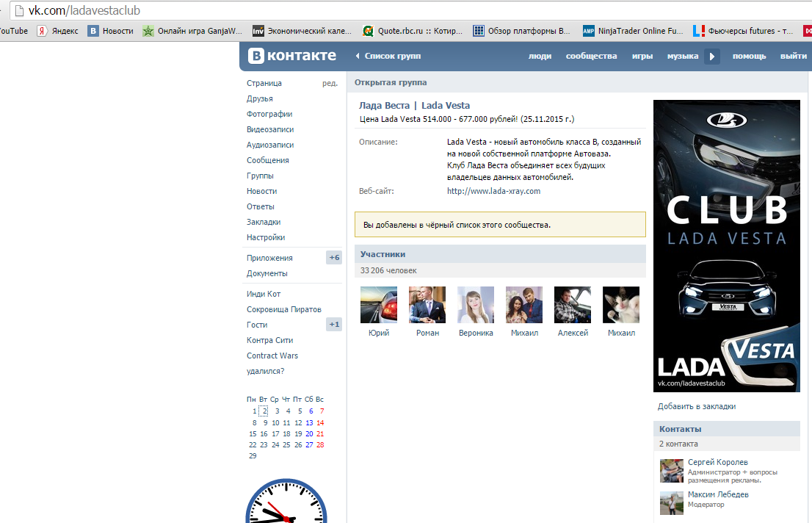The image size is (812, 523).
Task: Open member Вероника's avatar
Action: [x=476, y=305]
